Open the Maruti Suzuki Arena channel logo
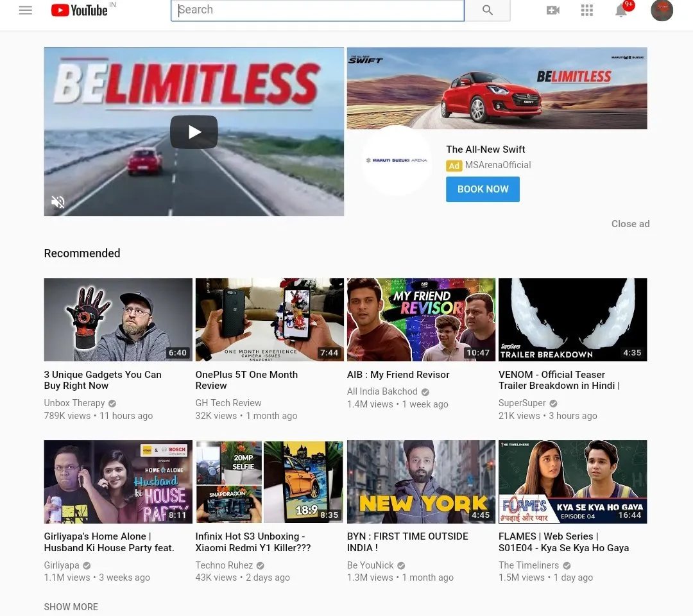The image size is (693, 616). pos(397,160)
